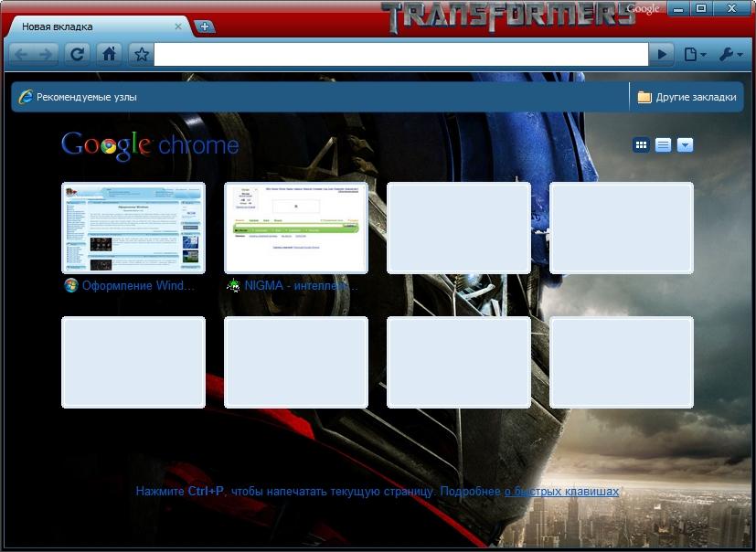Open the Page menu dropdown
This screenshot has height=552, width=756.
click(695, 55)
